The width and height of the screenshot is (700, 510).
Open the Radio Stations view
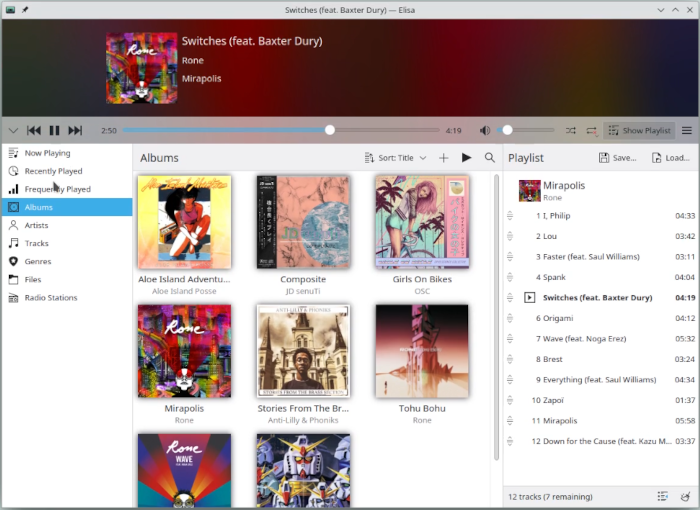(67, 297)
